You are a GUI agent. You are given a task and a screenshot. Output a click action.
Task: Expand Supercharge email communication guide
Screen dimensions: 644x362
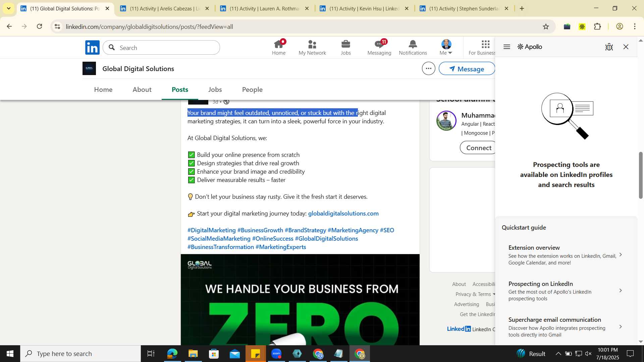[x=566, y=327]
